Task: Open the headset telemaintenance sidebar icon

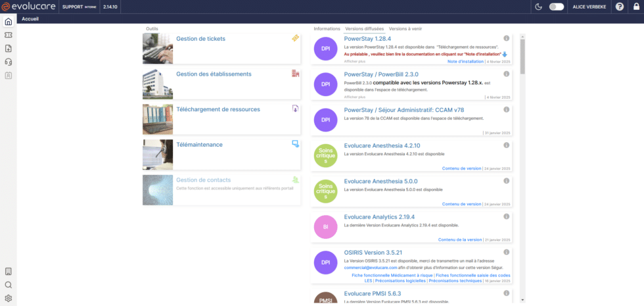Action: [8, 62]
